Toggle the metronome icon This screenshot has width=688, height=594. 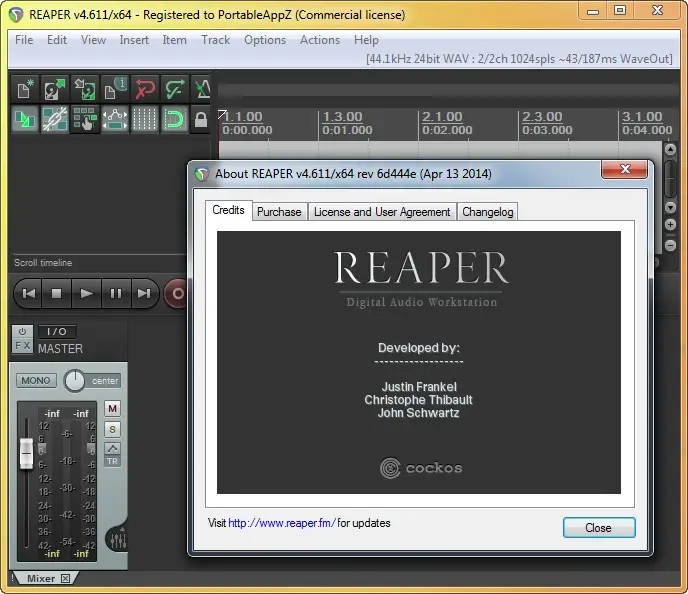coord(202,89)
